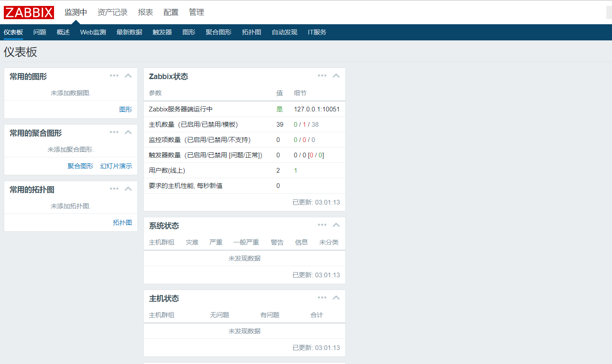Open the 常用的聚合图形 widget options menu
The width and height of the screenshot is (612, 364).
pos(114,132)
